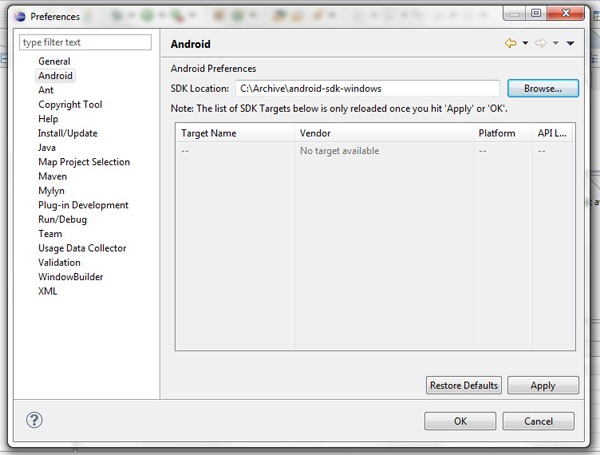Select WindowBuilder preferences
This screenshot has width=600, height=455.
coord(71,277)
